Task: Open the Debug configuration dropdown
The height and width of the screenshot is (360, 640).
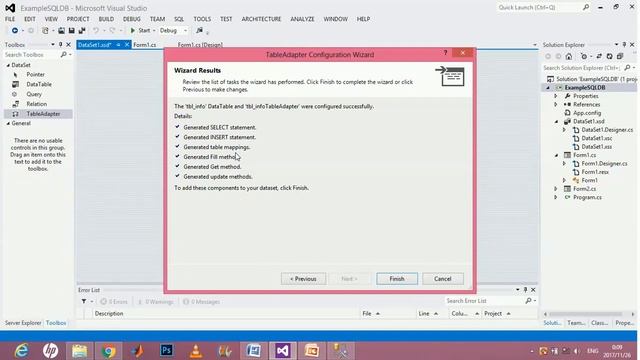Action: click(185, 31)
